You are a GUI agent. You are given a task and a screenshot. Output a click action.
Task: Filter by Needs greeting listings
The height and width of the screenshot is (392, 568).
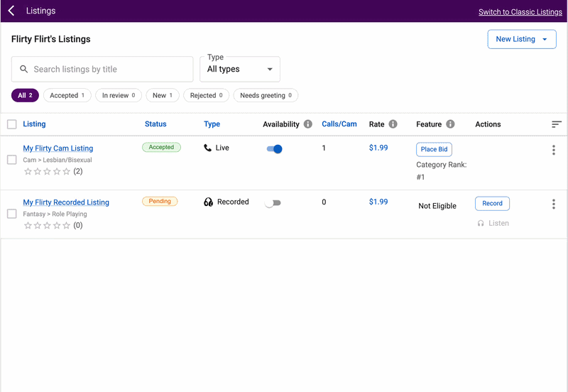266,95
